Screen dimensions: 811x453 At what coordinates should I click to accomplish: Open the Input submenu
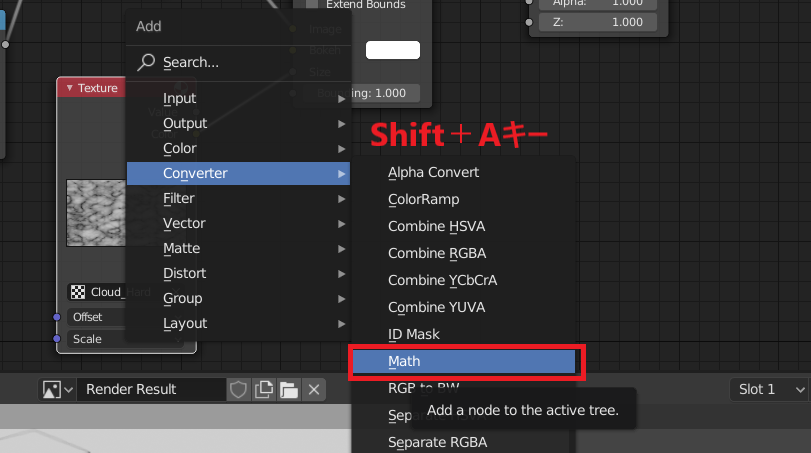tap(238, 98)
